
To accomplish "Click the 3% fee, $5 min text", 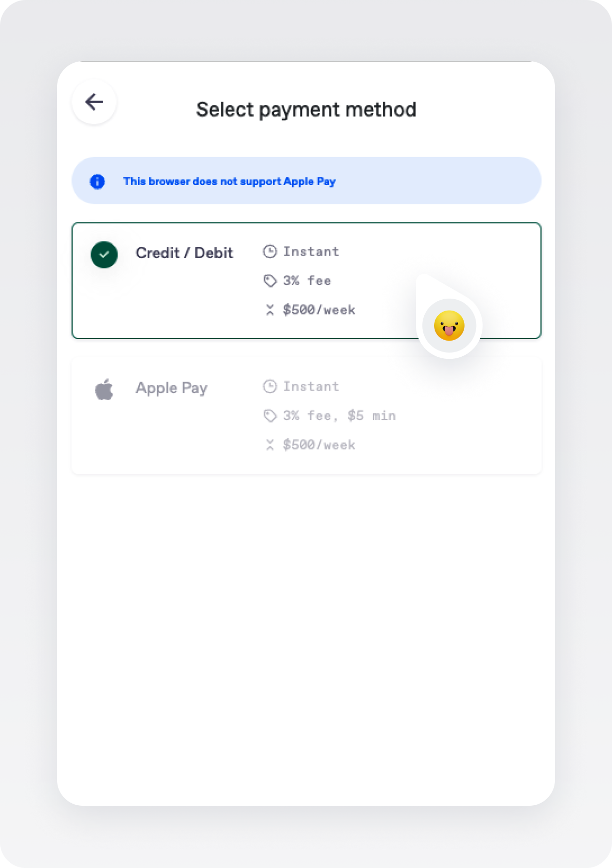I will pyautogui.click(x=340, y=415).
